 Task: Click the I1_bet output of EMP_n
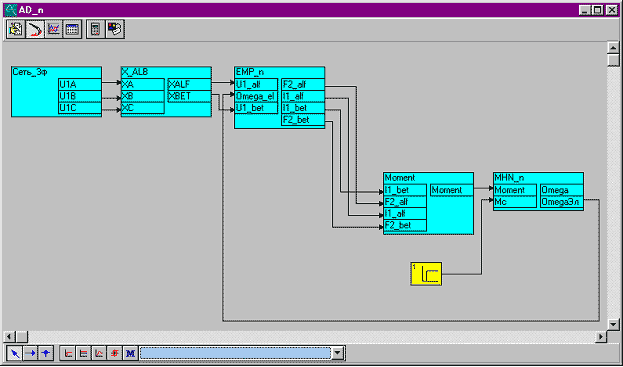pos(303,108)
